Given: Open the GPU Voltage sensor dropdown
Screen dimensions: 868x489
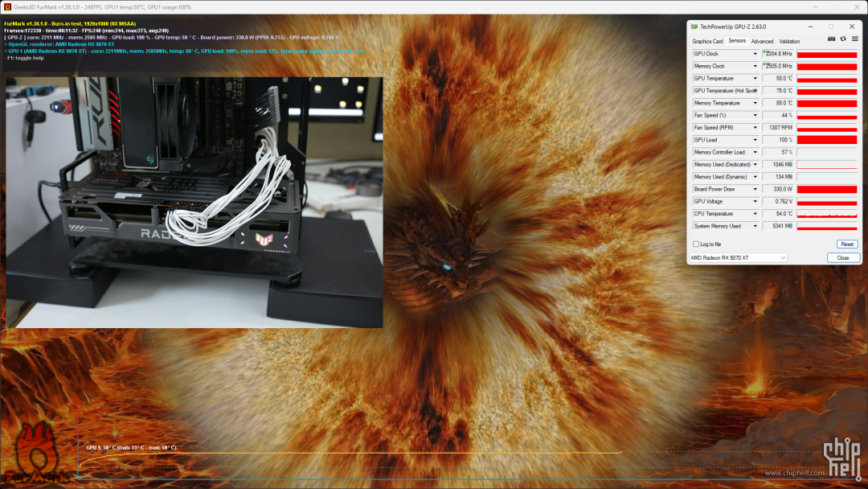Looking at the screenshot, I should point(755,202).
